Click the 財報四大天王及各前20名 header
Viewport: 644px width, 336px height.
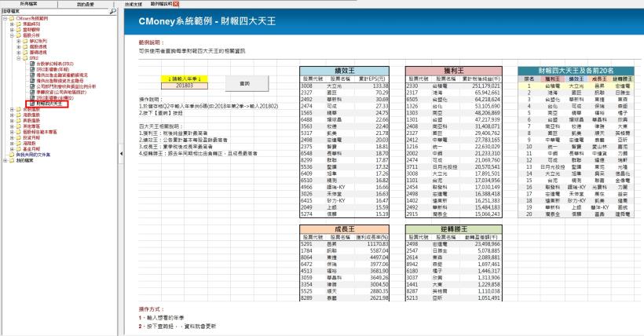pyautogui.click(x=576, y=71)
